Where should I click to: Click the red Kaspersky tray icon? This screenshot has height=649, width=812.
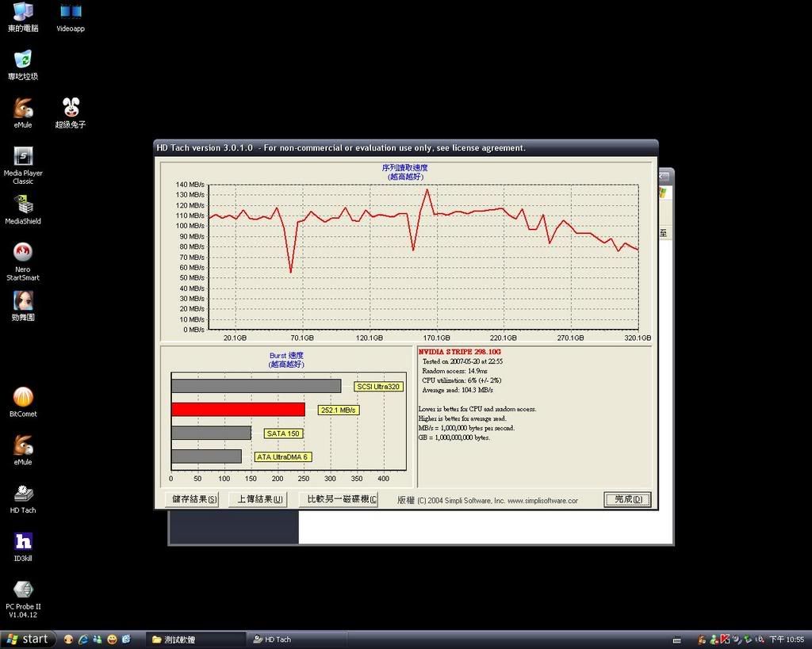(x=725, y=640)
